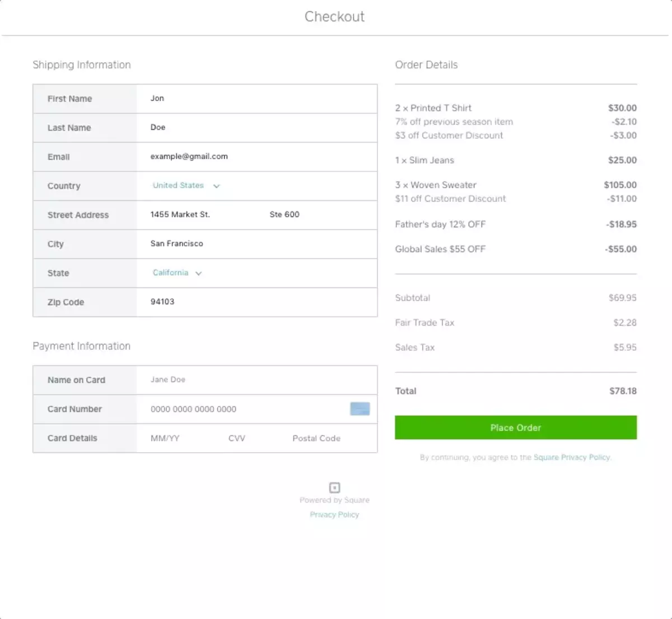Focus the CVV security code field
The height and width of the screenshot is (619, 672).
(x=237, y=438)
